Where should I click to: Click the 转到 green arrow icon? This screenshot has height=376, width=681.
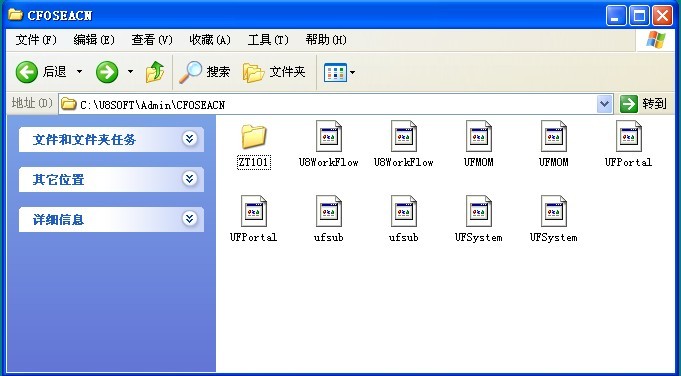(x=628, y=104)
